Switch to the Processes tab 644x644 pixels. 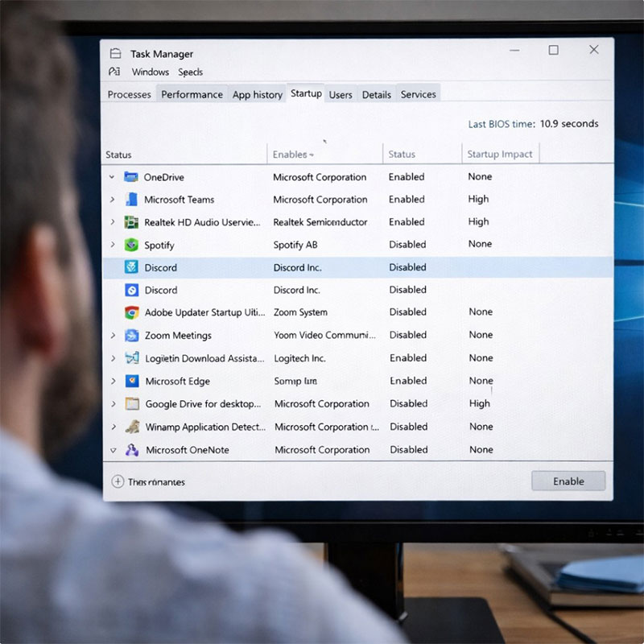(x=129, y=94)
